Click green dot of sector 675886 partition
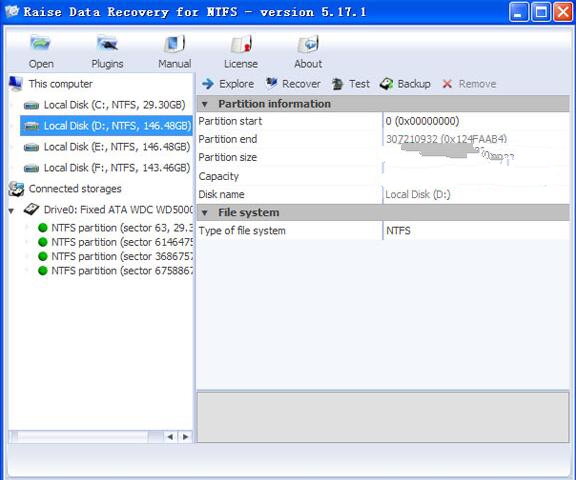This screenshot has height=480, width=576. [x=43, y=271]
